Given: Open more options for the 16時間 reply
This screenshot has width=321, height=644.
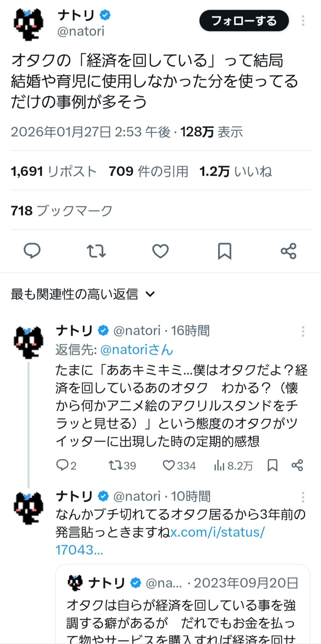Looking at the screenshot, I should point(303,331).
